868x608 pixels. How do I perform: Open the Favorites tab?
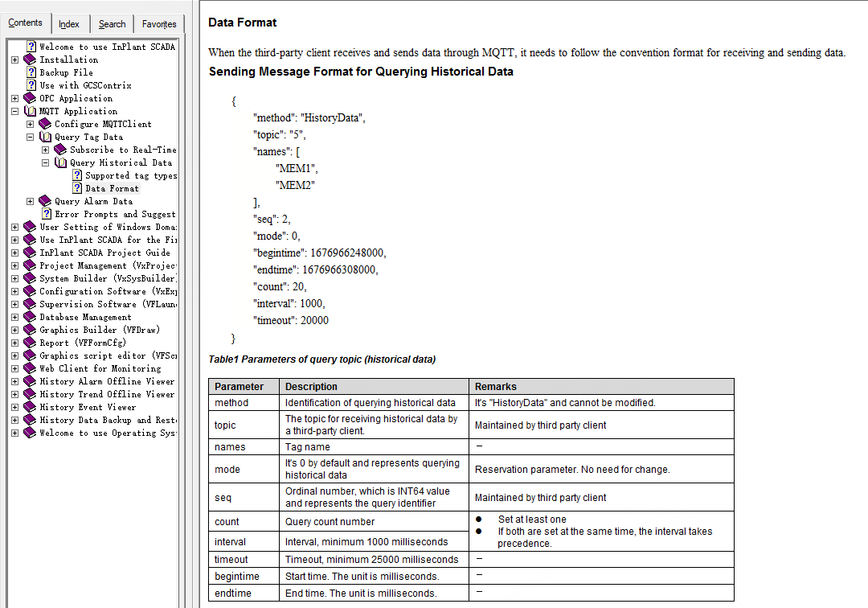(x=159, y=24)
